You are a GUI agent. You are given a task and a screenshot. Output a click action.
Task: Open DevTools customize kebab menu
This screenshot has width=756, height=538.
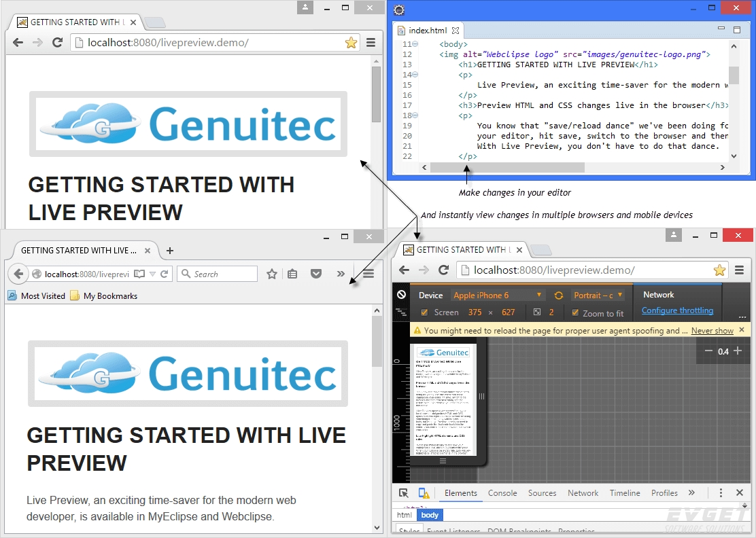(721, 492)
